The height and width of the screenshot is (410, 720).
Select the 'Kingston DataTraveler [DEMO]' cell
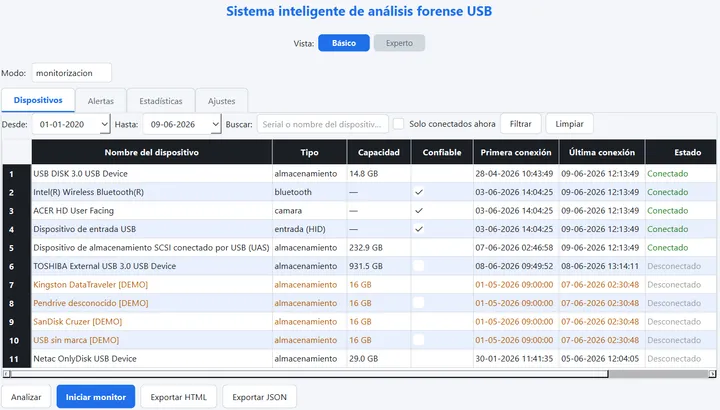pyautogui.click(x=152, y=285)
